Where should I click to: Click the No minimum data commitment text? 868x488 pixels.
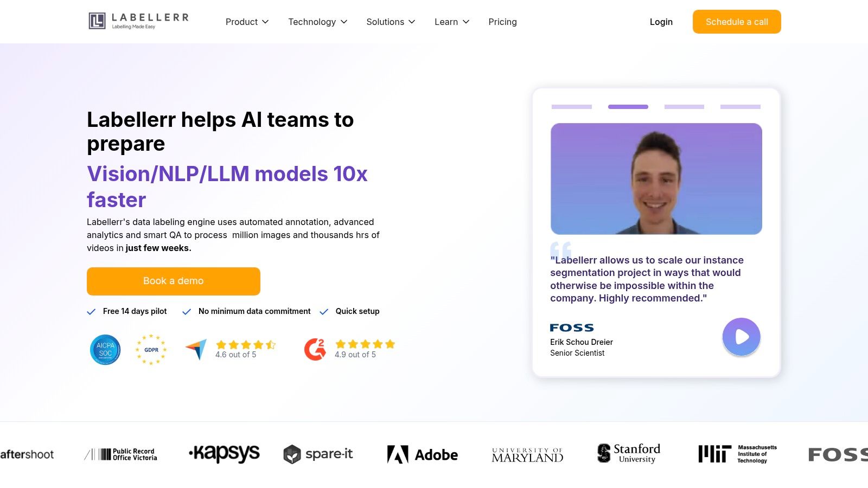254,311
